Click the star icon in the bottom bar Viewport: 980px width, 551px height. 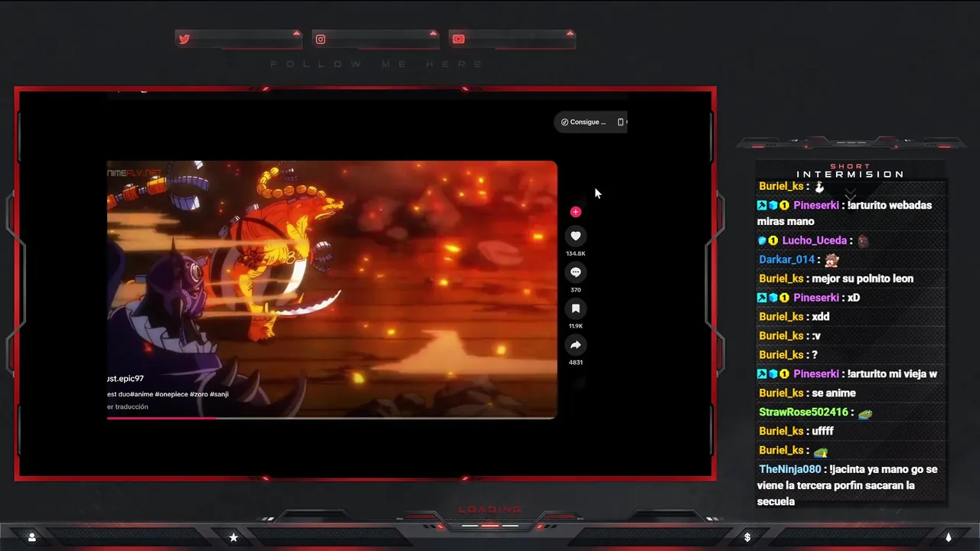click(234, 537)
